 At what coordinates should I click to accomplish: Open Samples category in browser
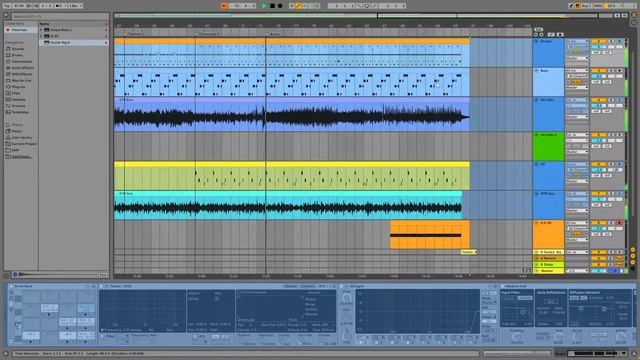18,100
